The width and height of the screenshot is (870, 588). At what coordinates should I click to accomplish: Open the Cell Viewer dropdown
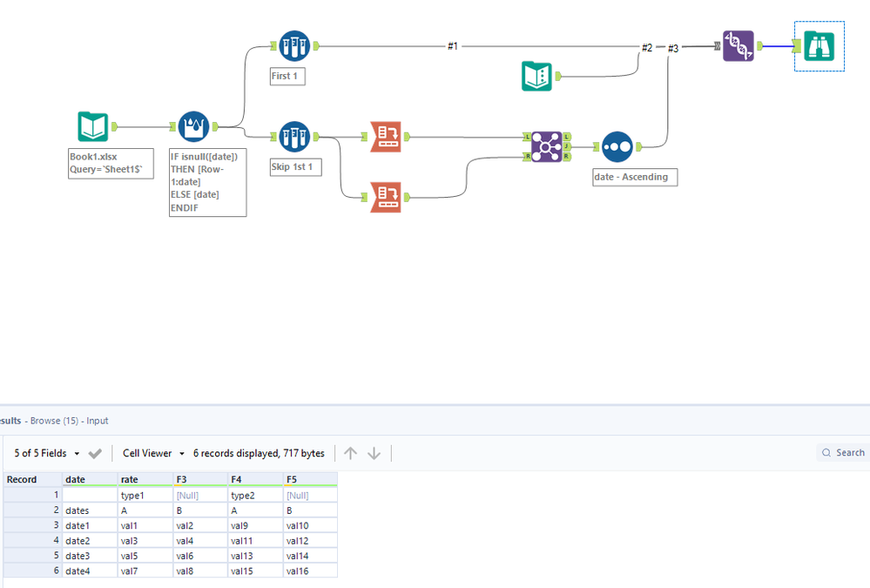[153, 453]
